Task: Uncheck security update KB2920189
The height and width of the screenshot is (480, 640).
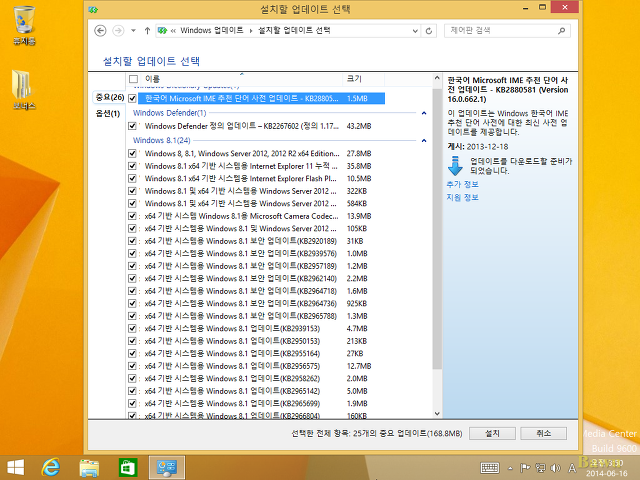Action: pyautogui.click(x=132, y=241)
